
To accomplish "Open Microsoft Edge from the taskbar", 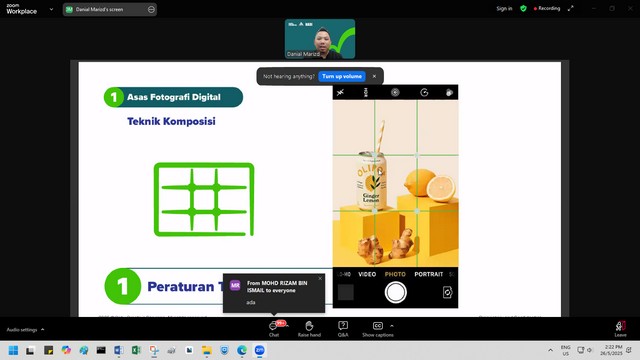I will coord(242,350).
